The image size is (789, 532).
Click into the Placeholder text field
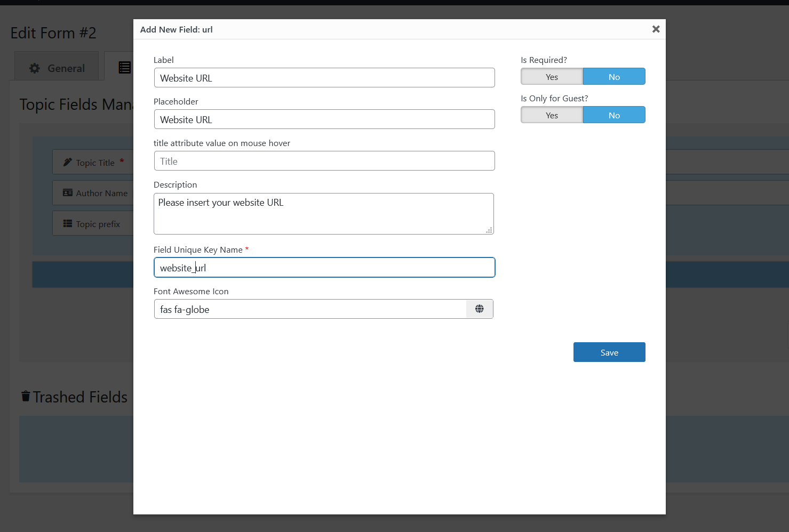click(x=324, y=119)
